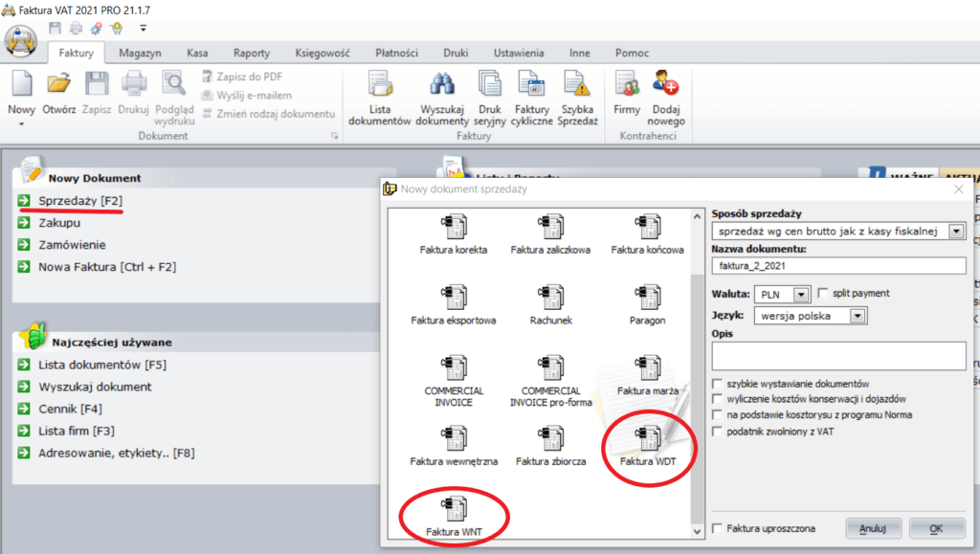The image size is (980, 554).
Task: Select the Faktura WNT document icon
Action: click(454, 508)
